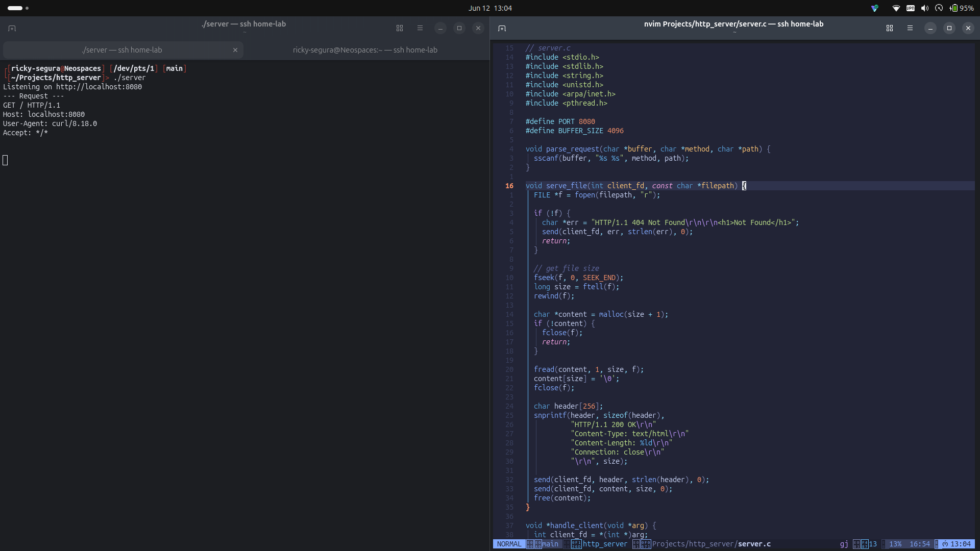Screen dimensions: 980x551
Task: Place cursor on '#include <pthread.h>' line
Action: coord(567,103)
